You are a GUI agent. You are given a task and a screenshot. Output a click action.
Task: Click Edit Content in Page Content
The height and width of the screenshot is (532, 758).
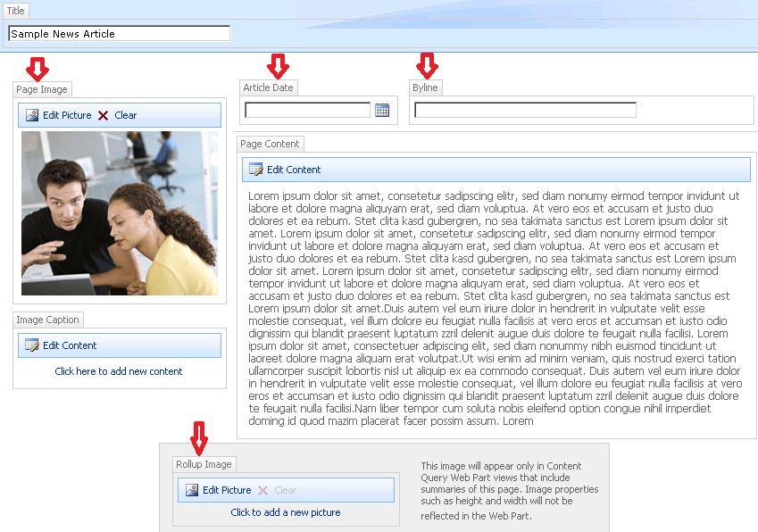click(x=294, y=170)
